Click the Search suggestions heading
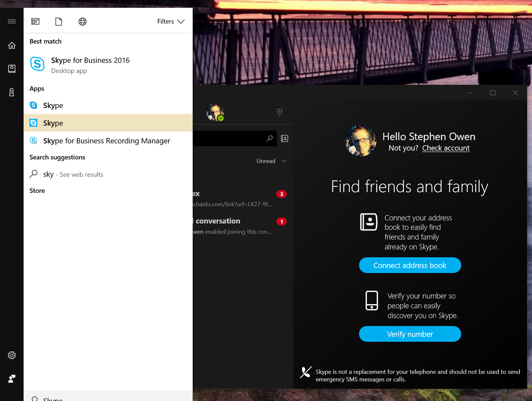Image resolution: width=532 pixels, height=401 pixels. [x=57, y=157]
